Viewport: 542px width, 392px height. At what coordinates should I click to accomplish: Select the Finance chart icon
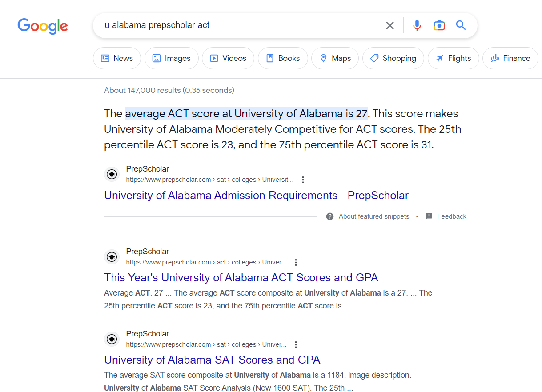click(x=494, y=58)
